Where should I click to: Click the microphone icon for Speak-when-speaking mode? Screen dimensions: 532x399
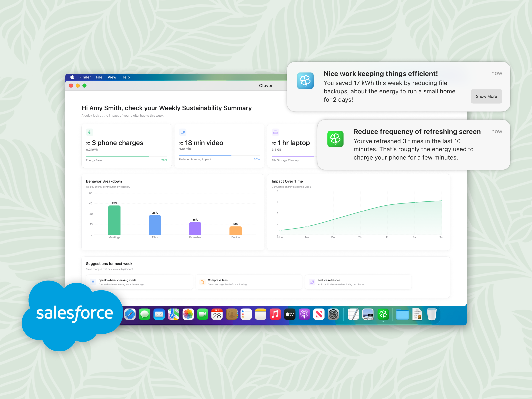(x=93, y=282)
